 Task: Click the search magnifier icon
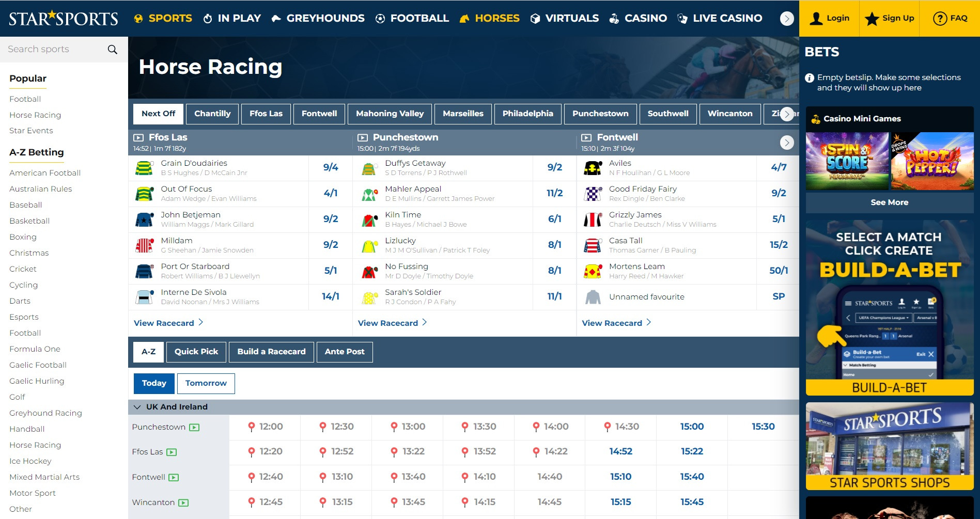coord(112,49)
